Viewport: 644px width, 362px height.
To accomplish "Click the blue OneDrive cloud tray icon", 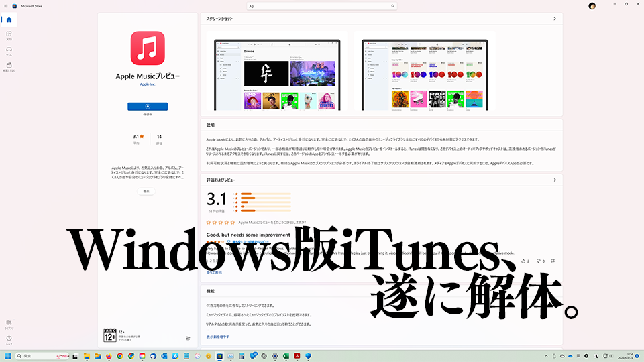I will pos(570,356).
